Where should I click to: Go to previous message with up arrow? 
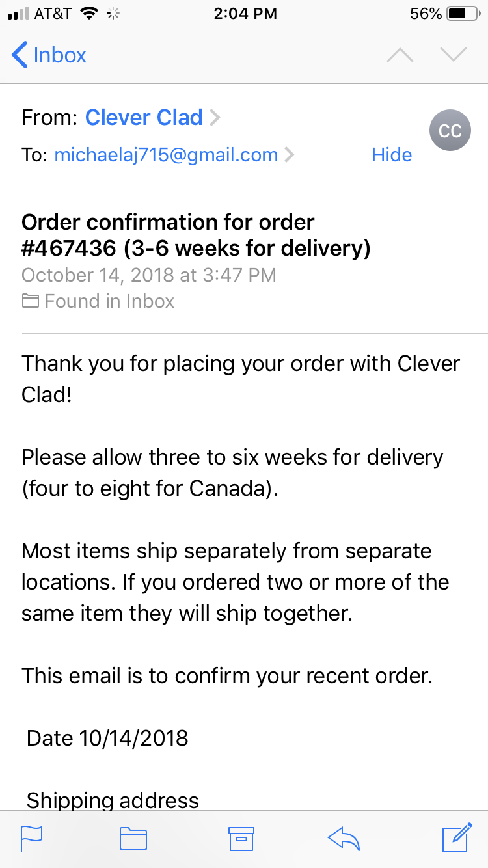click(x=400, y=55)
